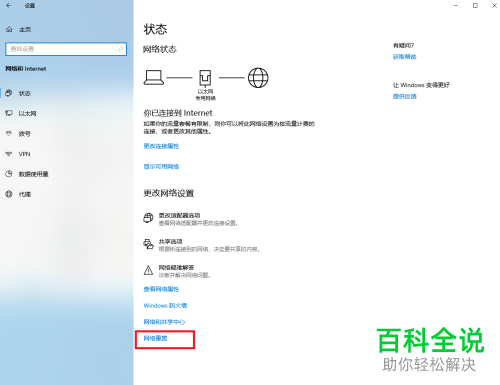Focus the 查找设置 search box
This screenshot has width=500, height=385.
66,49
